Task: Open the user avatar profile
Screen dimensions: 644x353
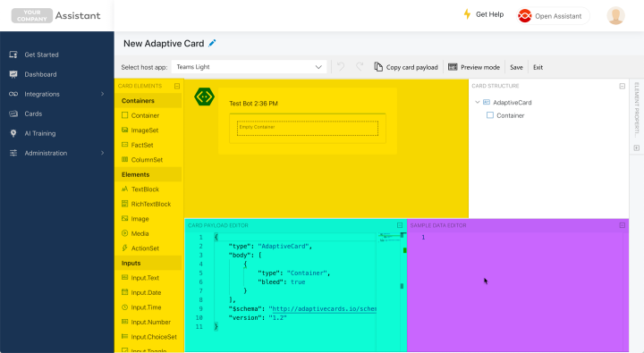Action: pyautogui.click(x=615, y=15)
